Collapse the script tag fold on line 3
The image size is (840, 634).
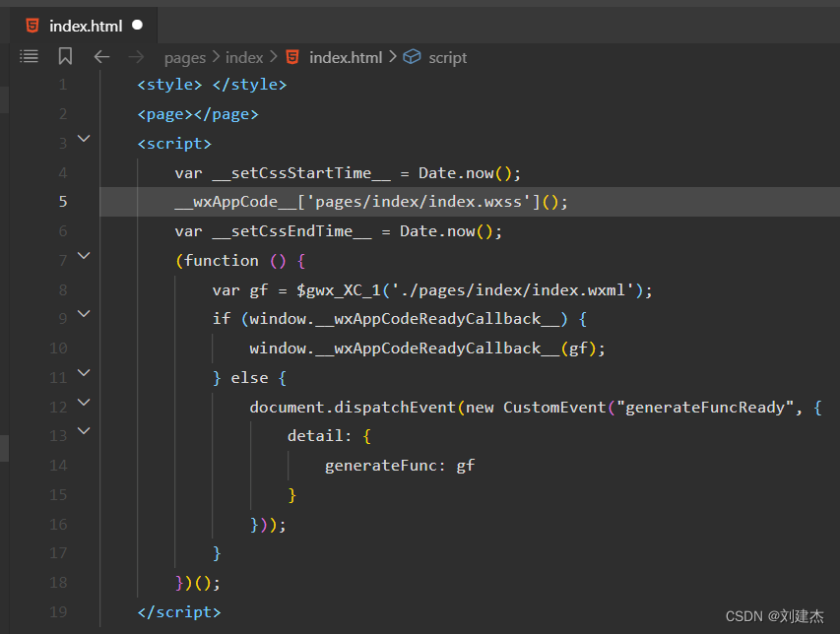pyautogui.click(x=84, y=139)
